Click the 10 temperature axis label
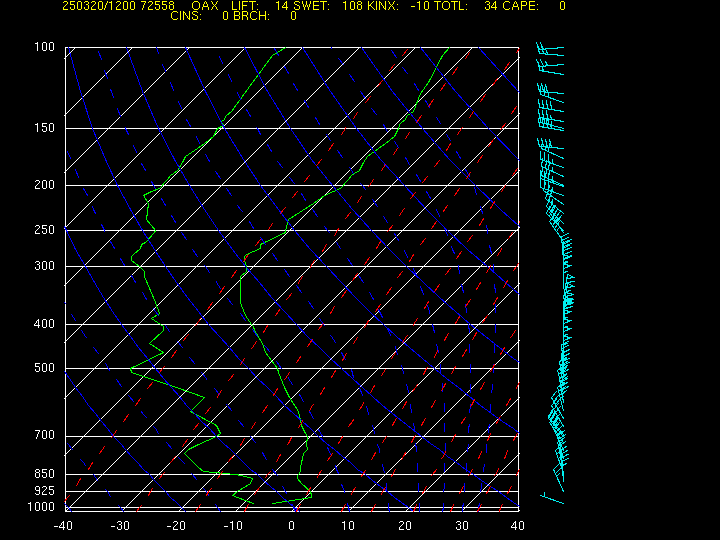The image size is (720, 540). click(x=348, y=526)
